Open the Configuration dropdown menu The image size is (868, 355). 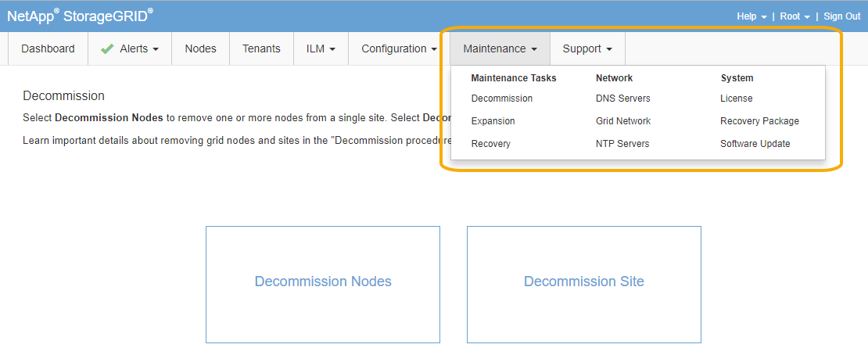pos(399,48)
